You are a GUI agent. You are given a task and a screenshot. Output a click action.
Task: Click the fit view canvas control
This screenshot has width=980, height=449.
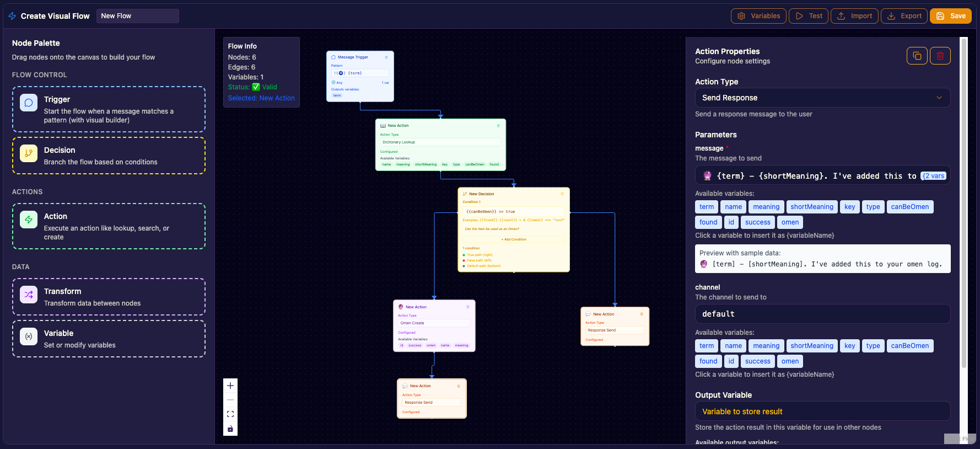tap(230, 414)
